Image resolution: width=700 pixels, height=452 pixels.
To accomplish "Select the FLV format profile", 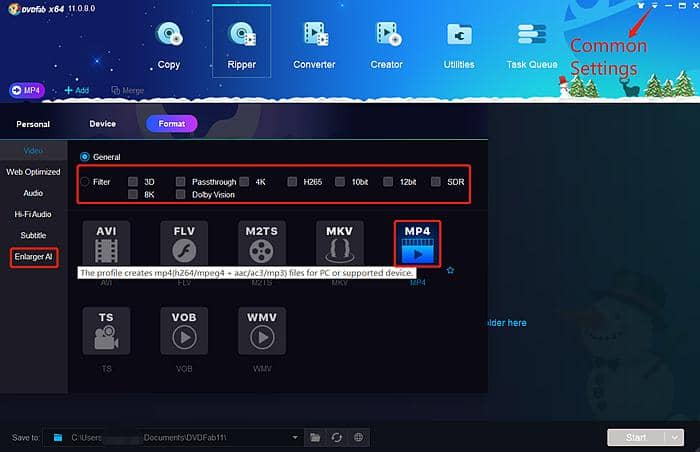I will (184, 243).
